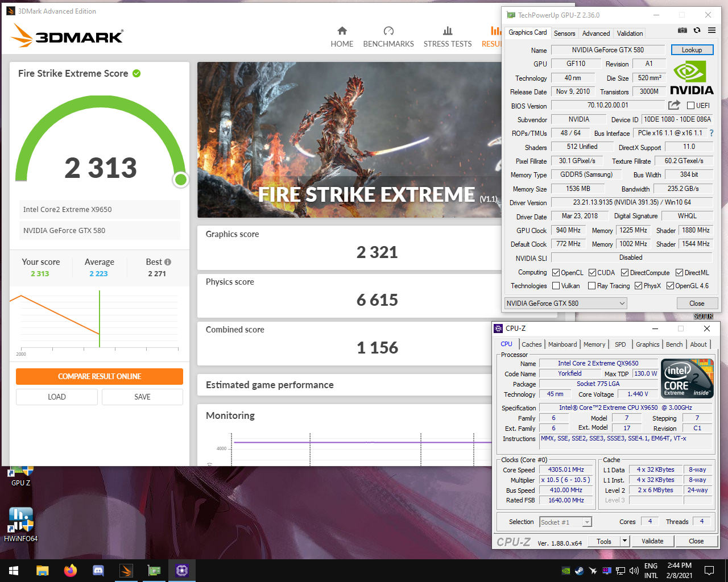The height and width of the screenshot is (582, 728).
Task: Open the Memory tab in CPU-Z
Action: pyautogui.click(x=594, y=344)
